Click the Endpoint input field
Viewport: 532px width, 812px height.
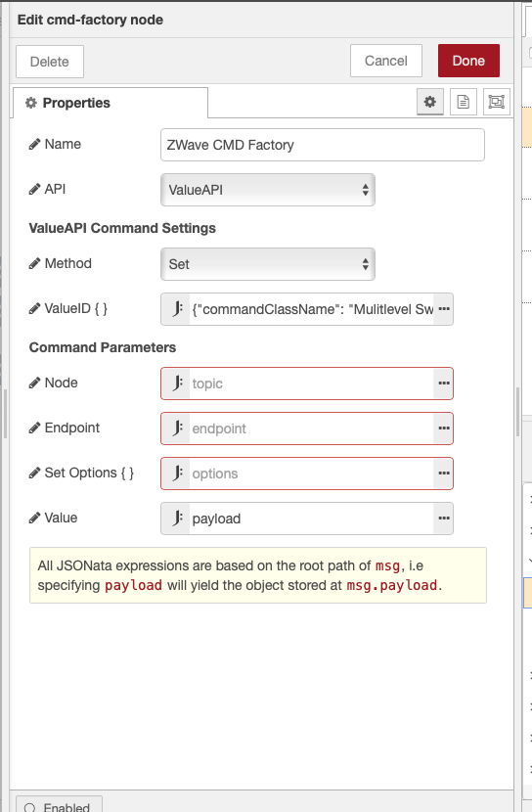312,429
